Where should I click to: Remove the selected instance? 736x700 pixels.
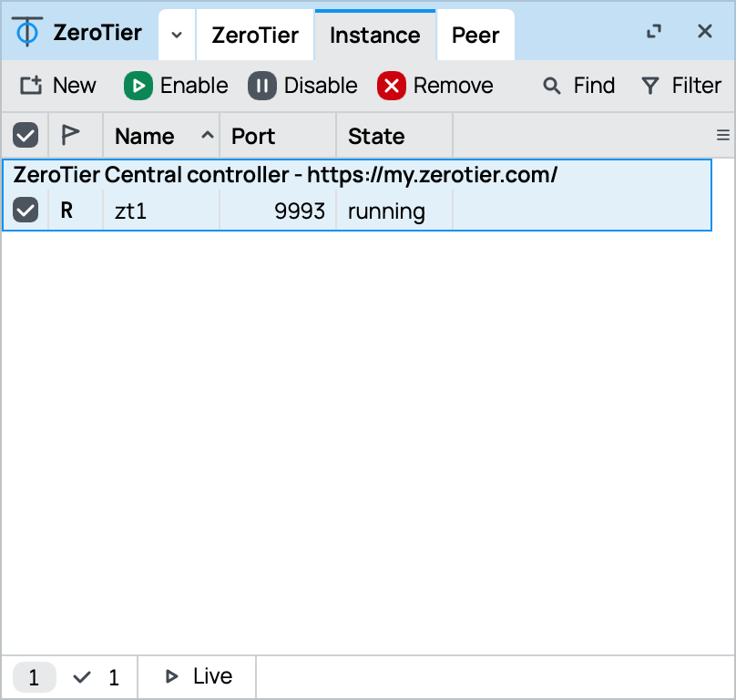pos(435,86)
